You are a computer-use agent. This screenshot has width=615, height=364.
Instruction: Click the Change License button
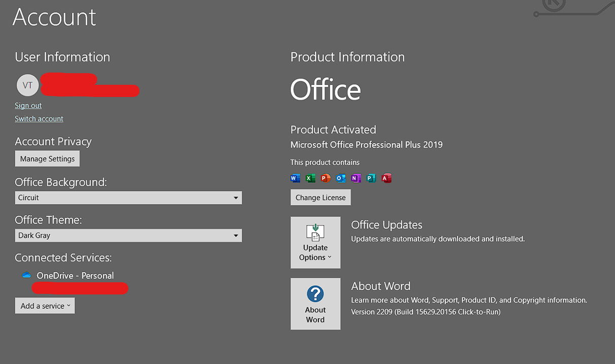coord(320,197)
